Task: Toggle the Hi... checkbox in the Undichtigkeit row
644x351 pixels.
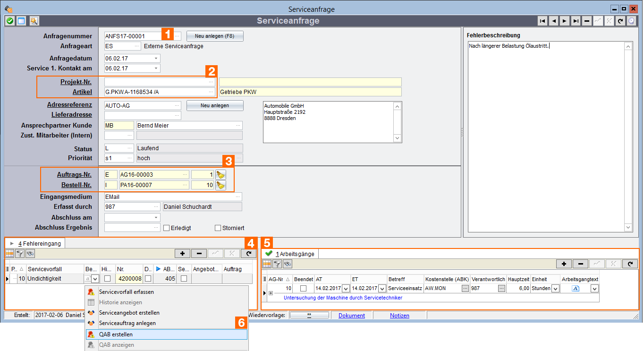Action: click(x=107, y=279)
